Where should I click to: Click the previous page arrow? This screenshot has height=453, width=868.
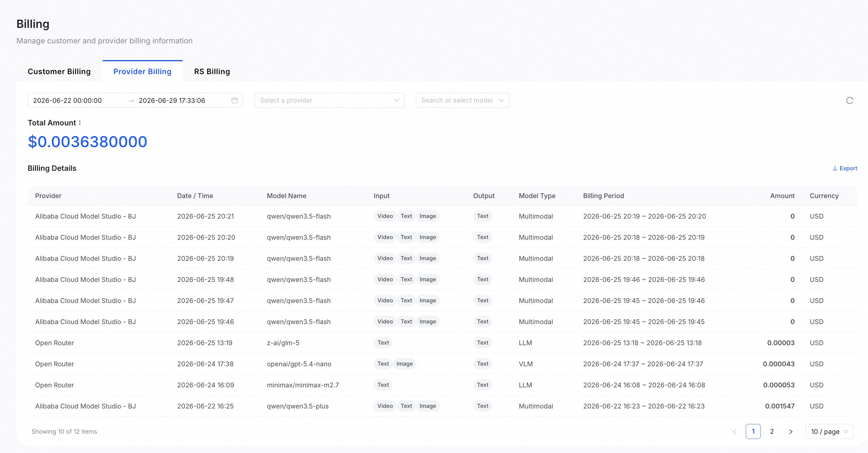(x=734, y=431)
